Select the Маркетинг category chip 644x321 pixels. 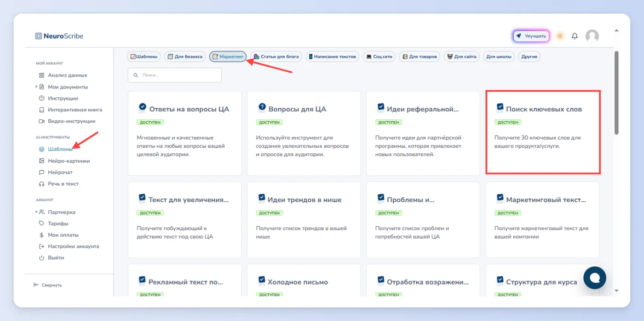pyautogui.click(x=228, y=57)
